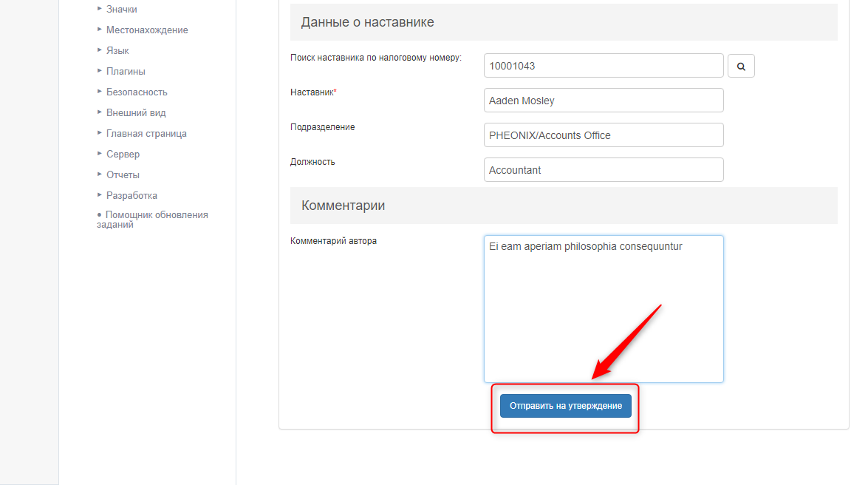The width and height of the screenshot is (868, 485).
Task: Click the Подразделение label
Action: point(323,127)
